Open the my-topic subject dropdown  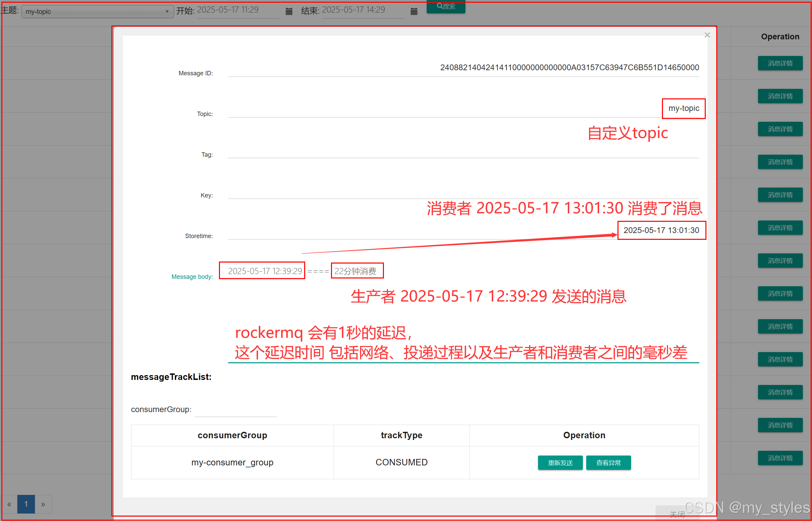[x=97, y=12]
